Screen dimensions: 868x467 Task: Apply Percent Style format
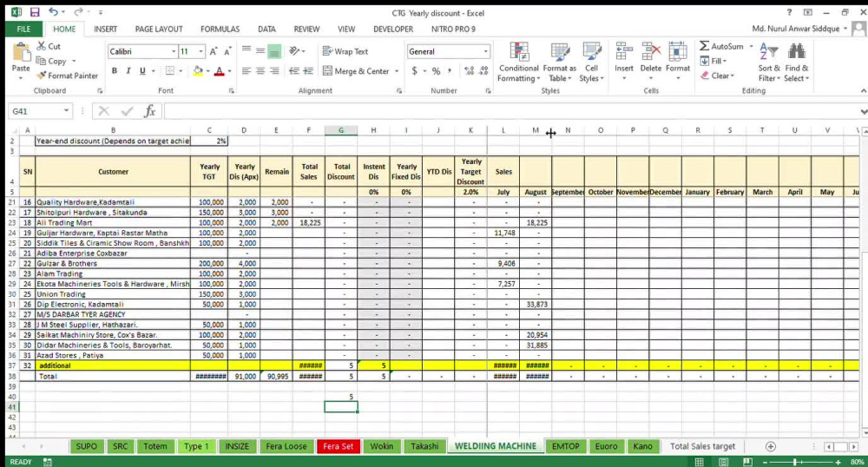[x=437, y=71]
